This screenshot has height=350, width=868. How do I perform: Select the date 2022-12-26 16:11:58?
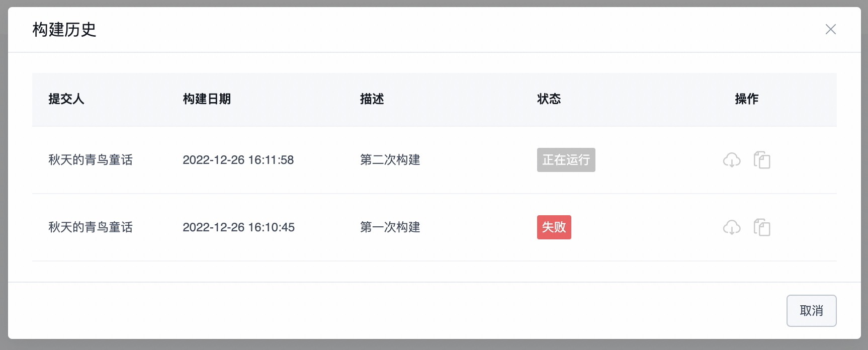(238, 160)
